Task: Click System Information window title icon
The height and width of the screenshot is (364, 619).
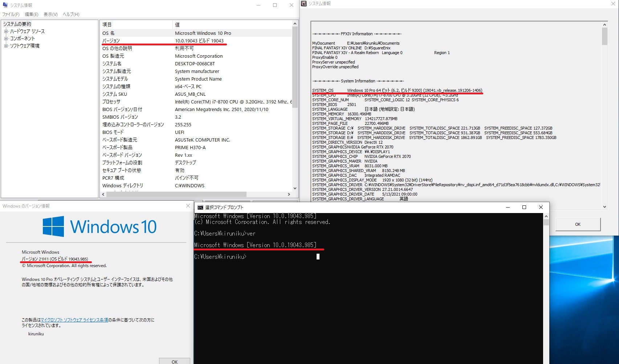Action: tap(5, 5)
